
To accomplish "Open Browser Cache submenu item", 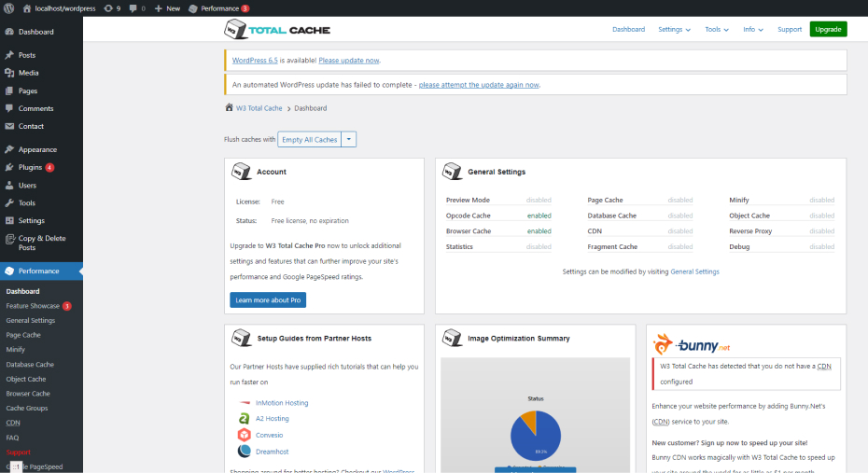I will click(28, 394).
